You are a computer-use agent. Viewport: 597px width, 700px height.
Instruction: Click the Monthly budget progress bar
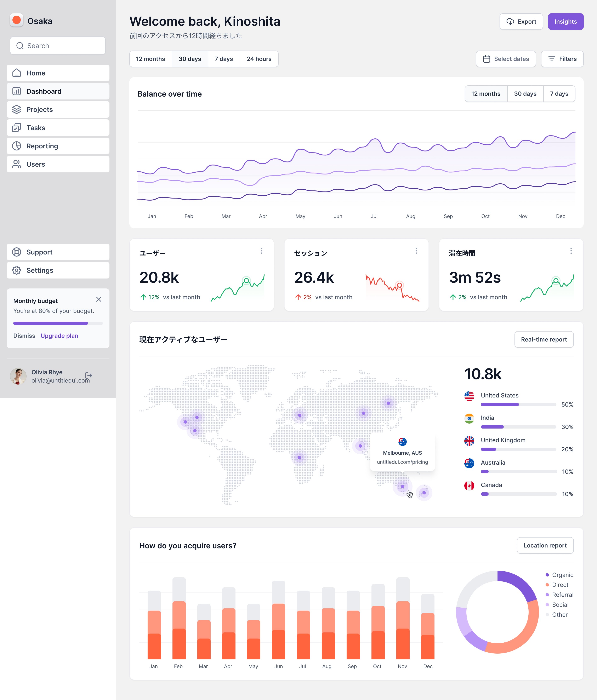pyautogui.click(x=58, y=323)
